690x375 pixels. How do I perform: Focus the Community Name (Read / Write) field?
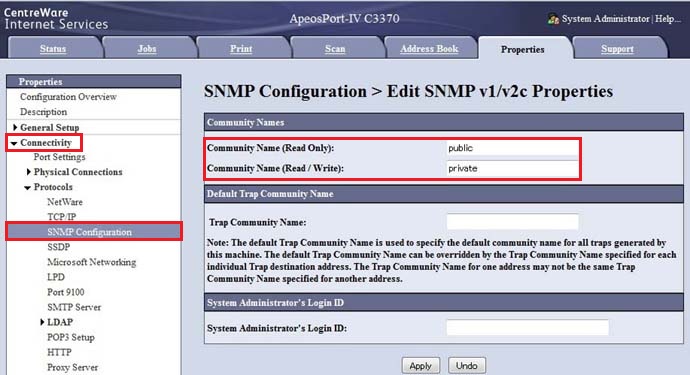click(x=512, y=169)
